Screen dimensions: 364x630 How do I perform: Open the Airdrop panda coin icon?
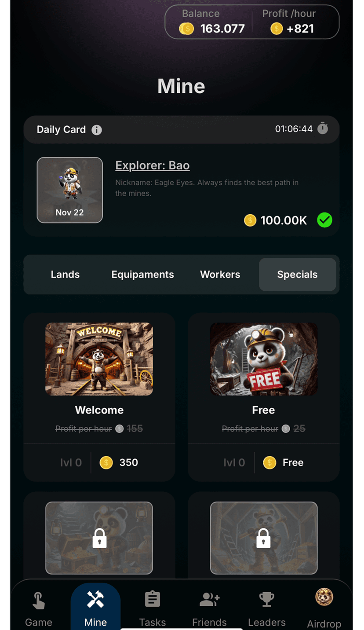point(324,597)
